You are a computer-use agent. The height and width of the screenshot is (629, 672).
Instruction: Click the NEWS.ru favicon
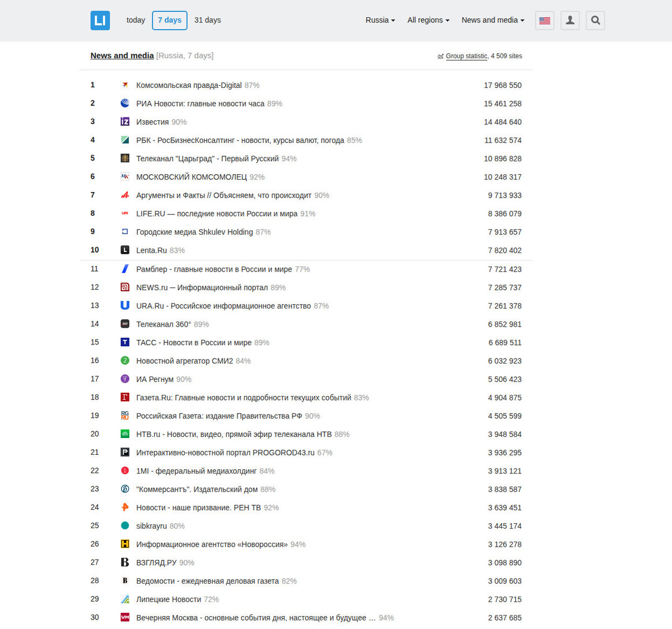click(125, 287)
